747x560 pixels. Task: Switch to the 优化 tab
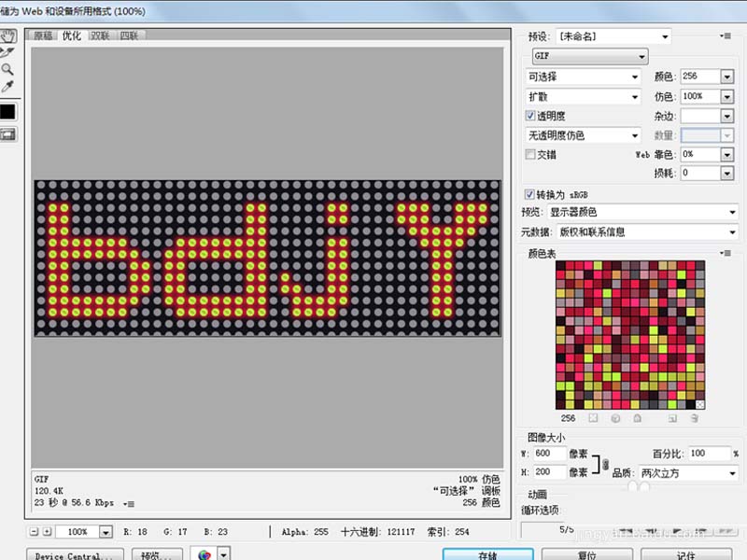tap(72, 35)
